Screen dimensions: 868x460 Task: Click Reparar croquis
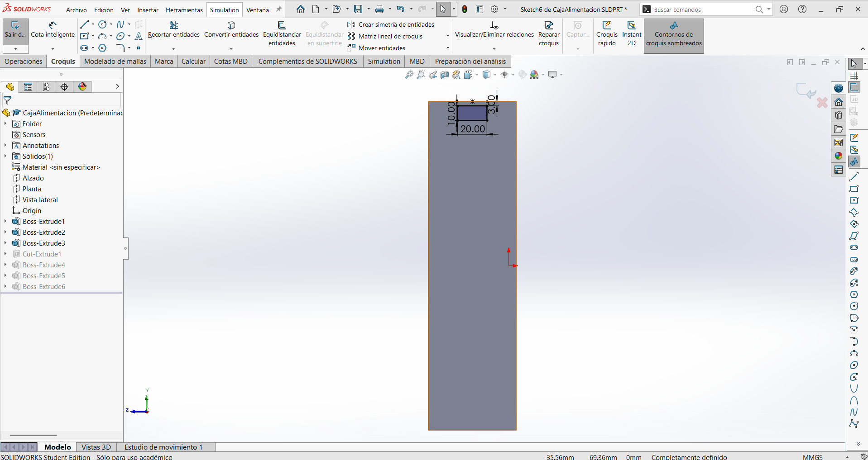coord(549,34)
